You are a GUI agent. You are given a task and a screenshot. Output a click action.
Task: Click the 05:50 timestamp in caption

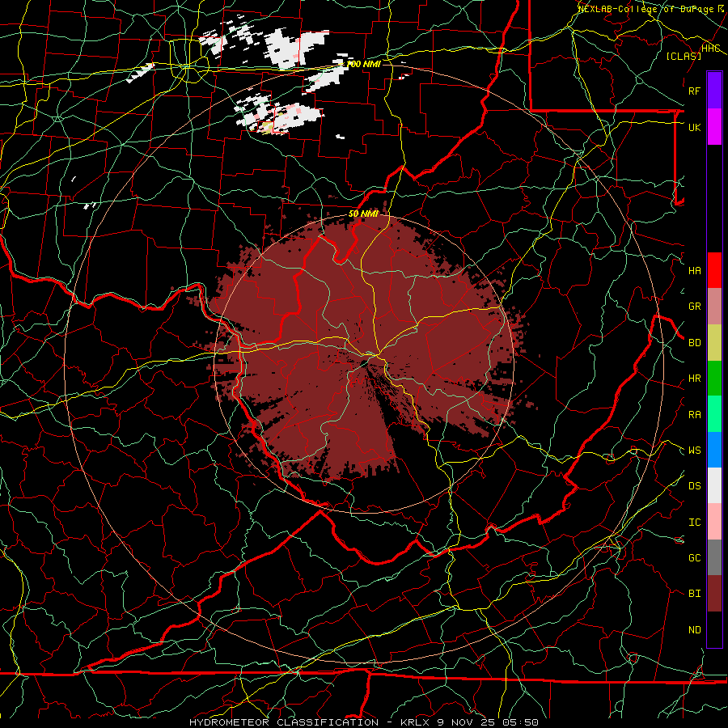pyautogui.click(x=520, y=722)
